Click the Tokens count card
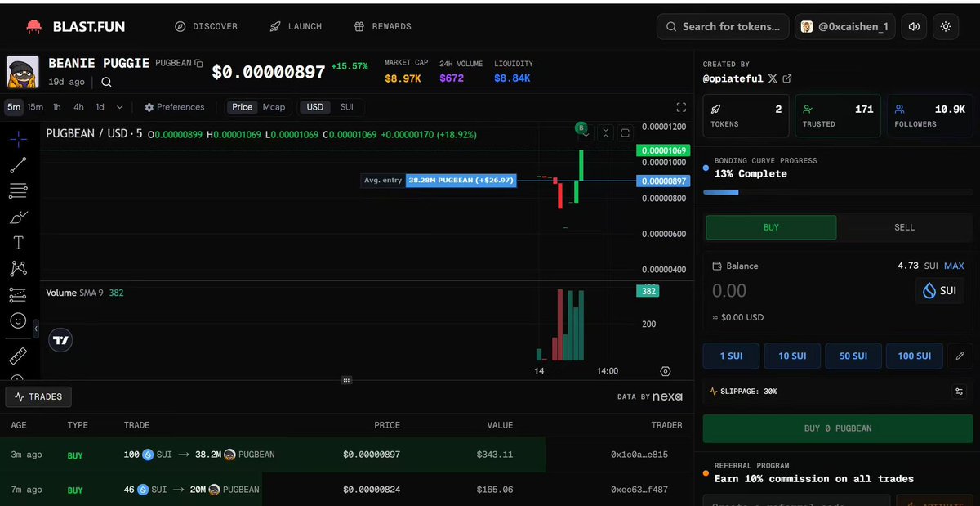The image size is (980, 506). [x=746, y=115]
